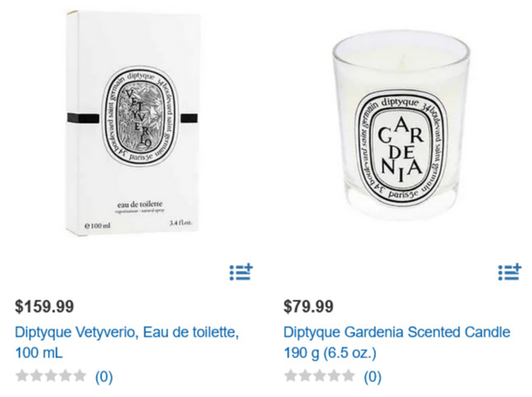
Task: Select the $159.99 price
Action: pyautogui.click(x=45, y=306)
